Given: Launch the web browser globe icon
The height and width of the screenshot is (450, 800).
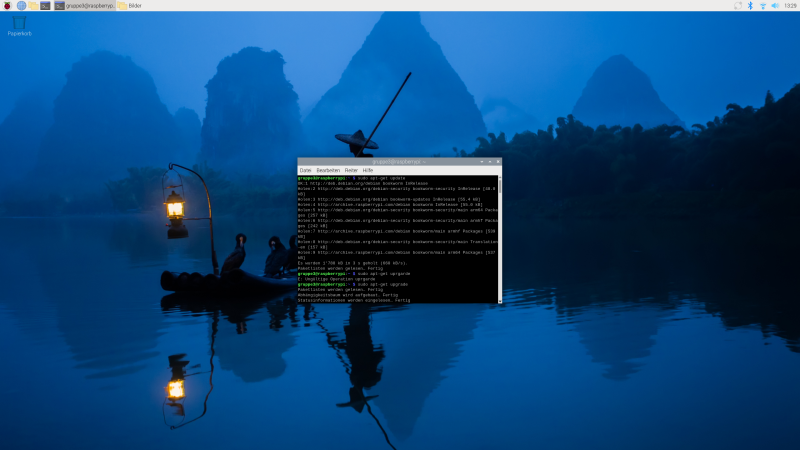Looking at the screenshot, I should point(21,6).
